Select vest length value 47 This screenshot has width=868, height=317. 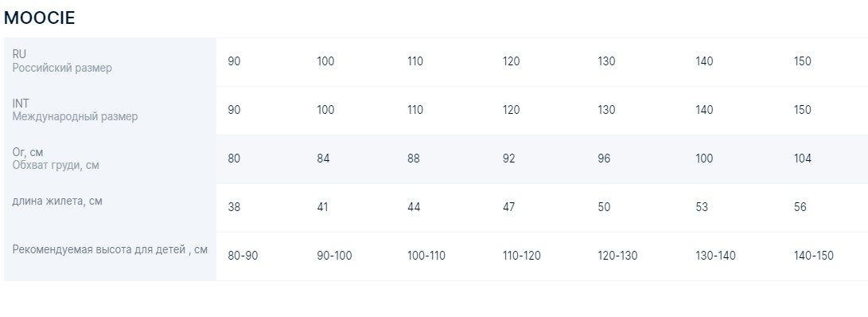pyautogui.click(x=508, y=207)
